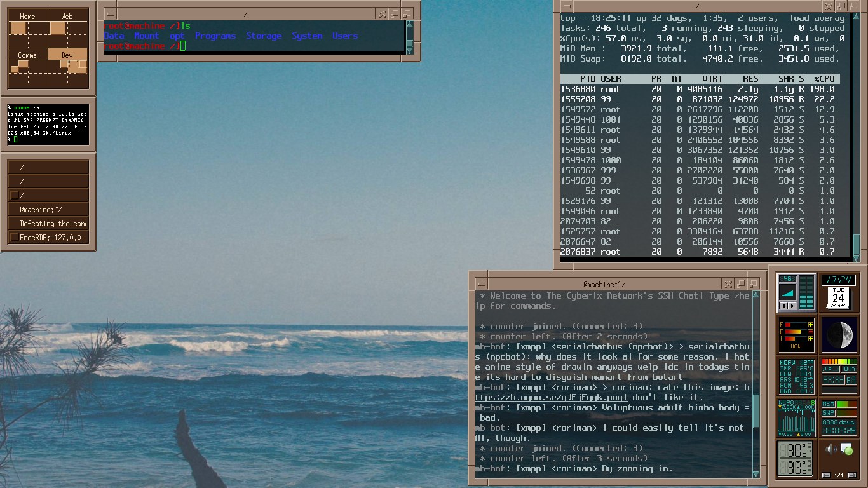Open the window menu of the top terminal
This screenshot has height=488, width=868.
[x=110, y=14]
